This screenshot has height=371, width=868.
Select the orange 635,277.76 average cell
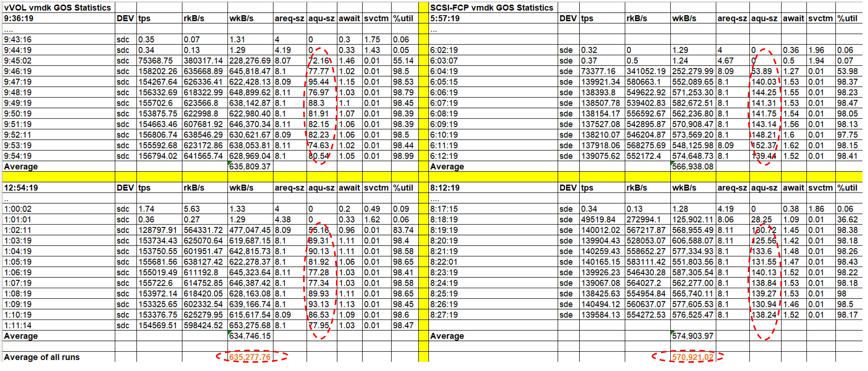coord(250,357)
